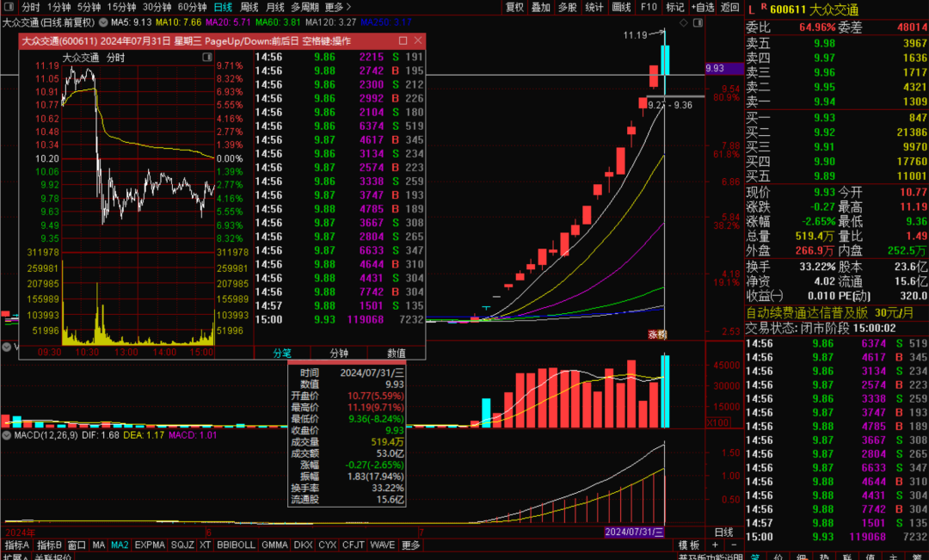Click the 日线 label at the timeline's right end
The image size is (929, 560).
point(723,532)
